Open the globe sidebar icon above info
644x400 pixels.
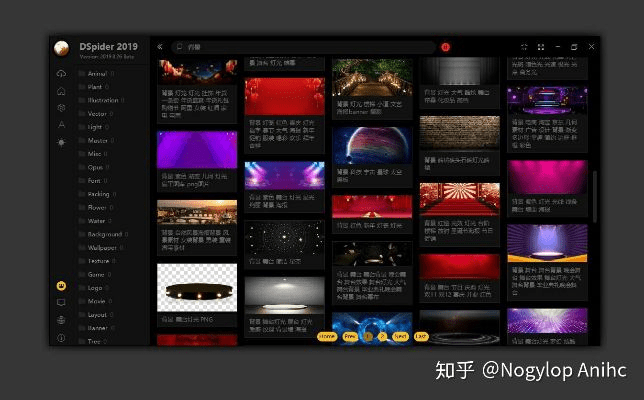[x=61, y=320]
